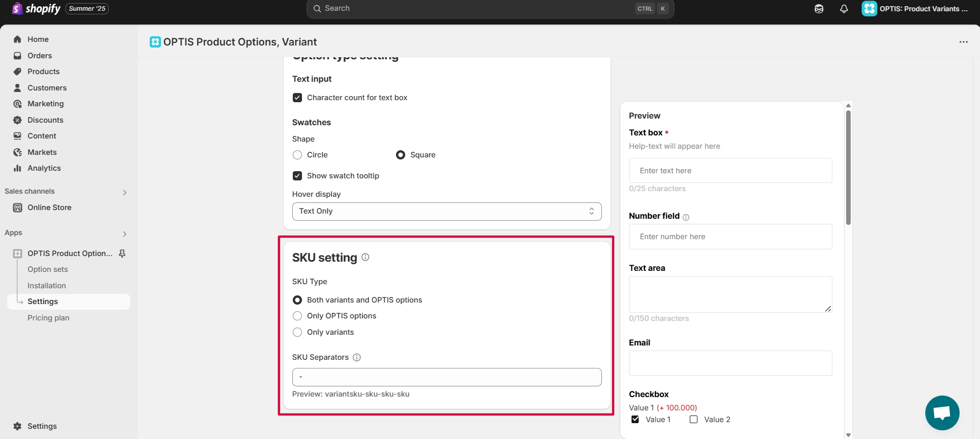This screenshot has width=980, height=439.
Task: Open Customers page
Action: (x=47, y=88)
